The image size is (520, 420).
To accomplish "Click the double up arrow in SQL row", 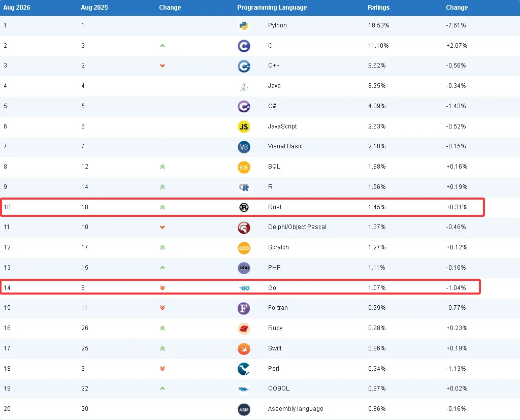I will point(162,167).
